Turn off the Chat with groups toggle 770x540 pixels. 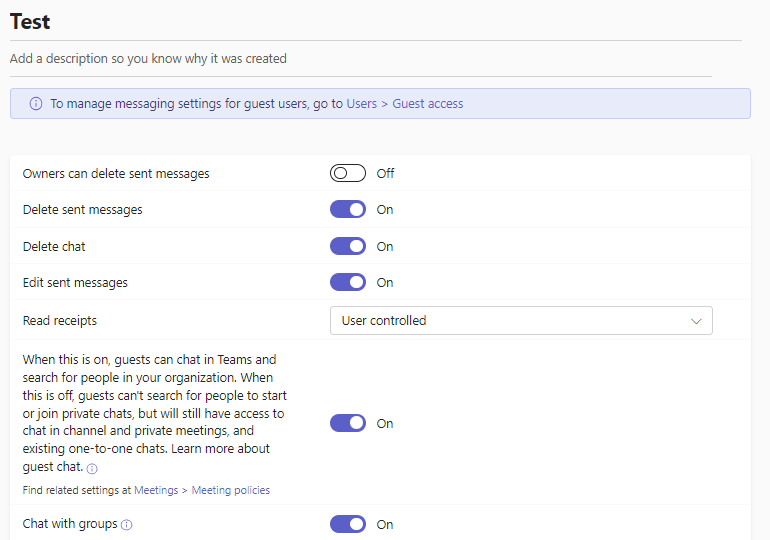tap(348, 524)
